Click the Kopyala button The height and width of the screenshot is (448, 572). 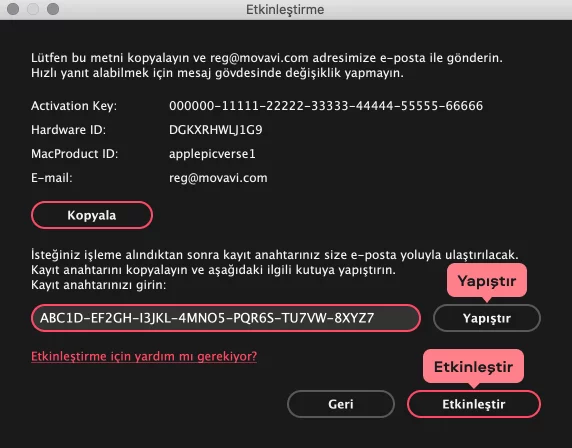click(92, 215)
